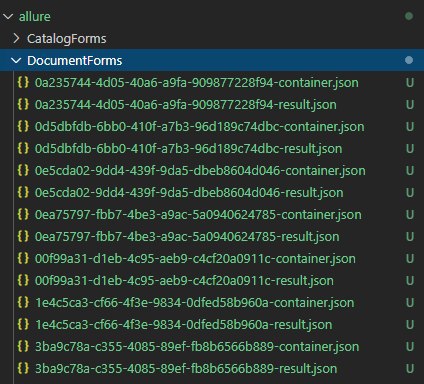Collapse the DocumentForms folder chevron
The image size is (424, 384).
point(16,61)
